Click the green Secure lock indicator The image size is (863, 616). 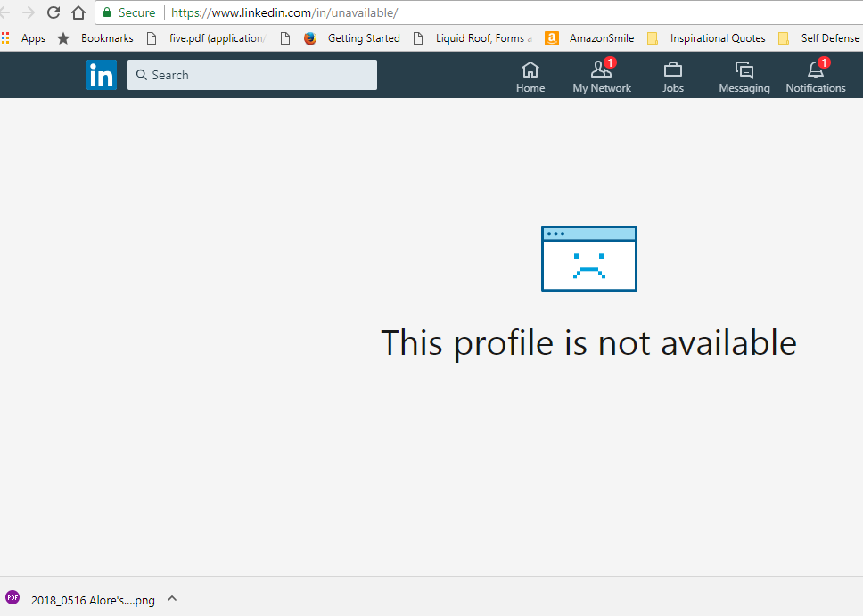[129, 12]
